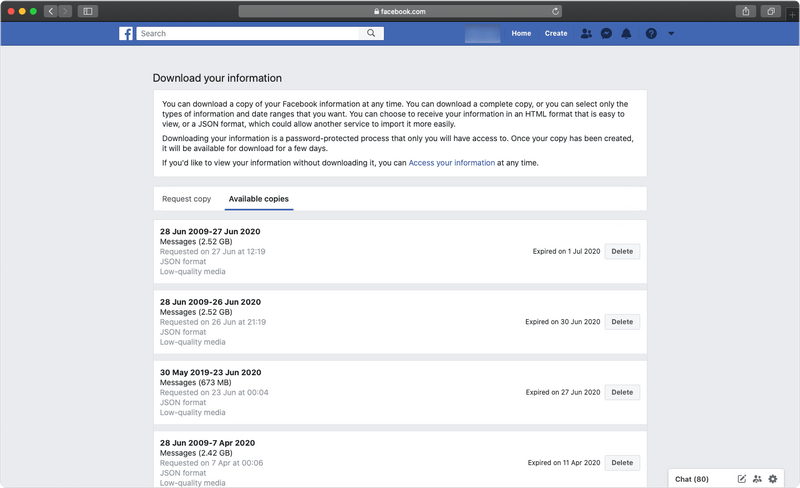The width and height of the screenshot is (800, 488).
Task: Open the notifications bell icon
Action: (x=626, y=34)
